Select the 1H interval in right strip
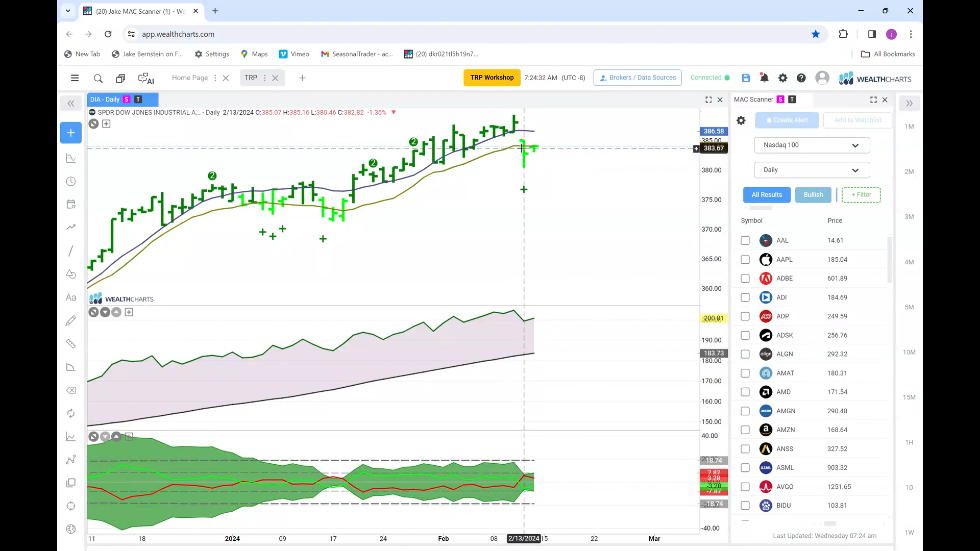Viewport: 980px width, 551px height. (909, 443)
